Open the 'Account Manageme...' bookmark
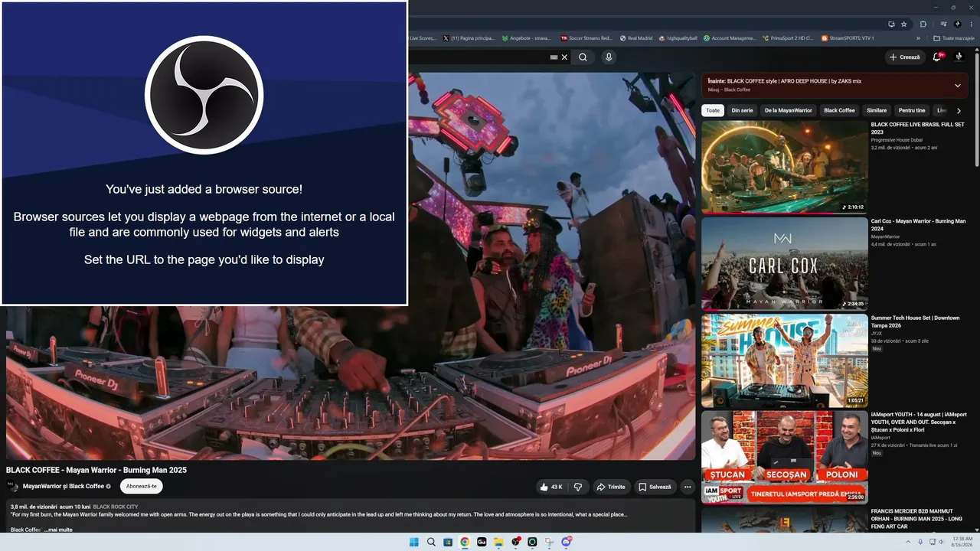The height and width of the screenshot is (551, 980). pyautogui.click(x=730, y=37)
